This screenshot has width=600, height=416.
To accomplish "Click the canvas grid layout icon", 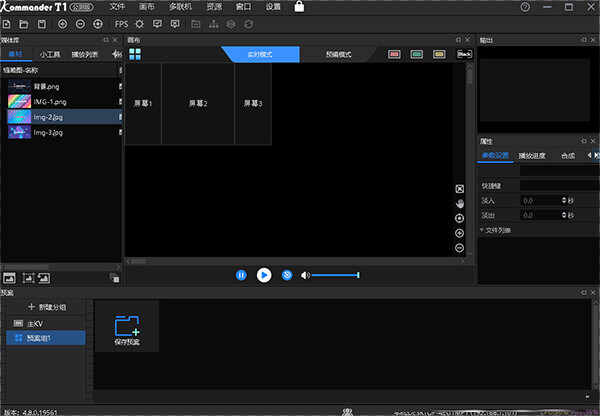I will [135, 54].
